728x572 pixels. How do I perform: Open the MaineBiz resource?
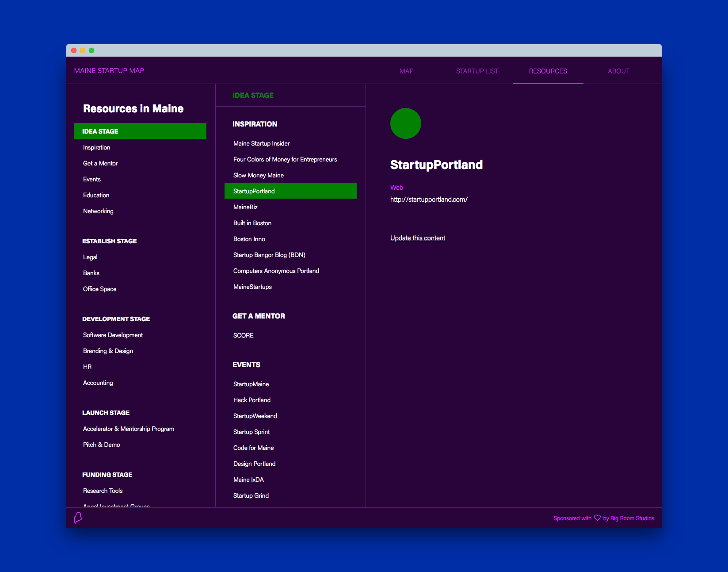tap(245, 207)
